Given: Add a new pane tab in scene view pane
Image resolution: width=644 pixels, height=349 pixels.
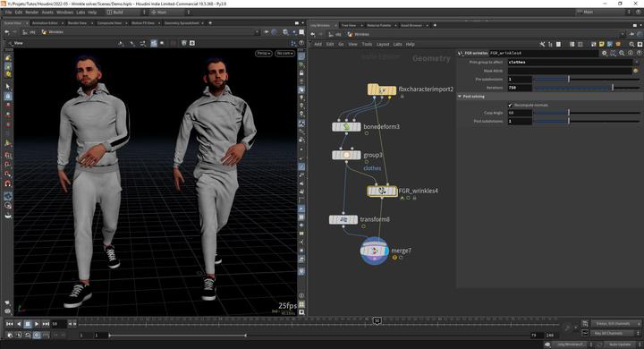Looking at the screenshot, I should 210,23.
